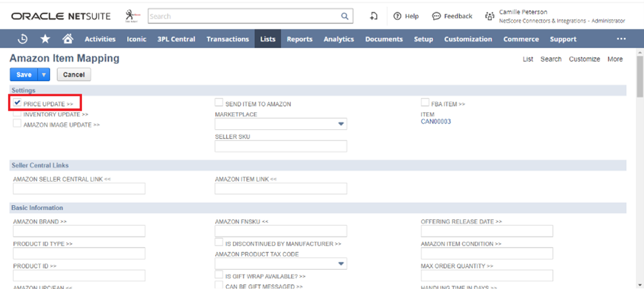Click the Amazon FNSKU field

click(281, 231)
